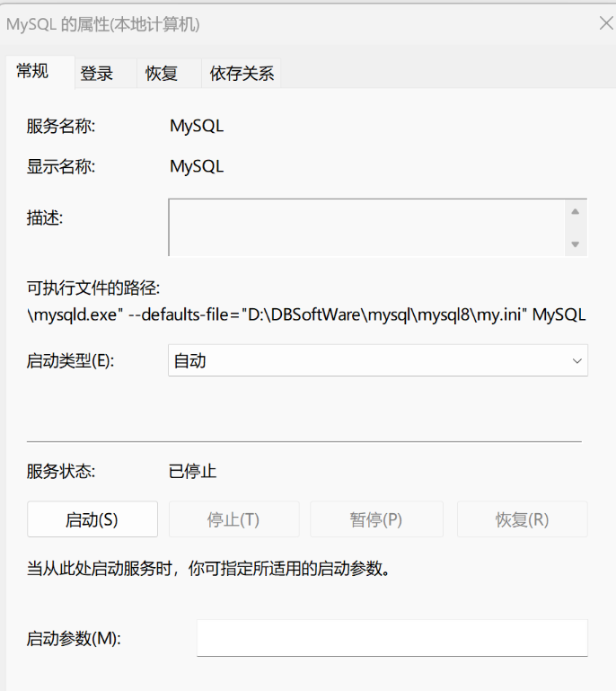Open the 启动类型 dropdown set to 自动
The image size is (616, 691).
tap(378, 360)
